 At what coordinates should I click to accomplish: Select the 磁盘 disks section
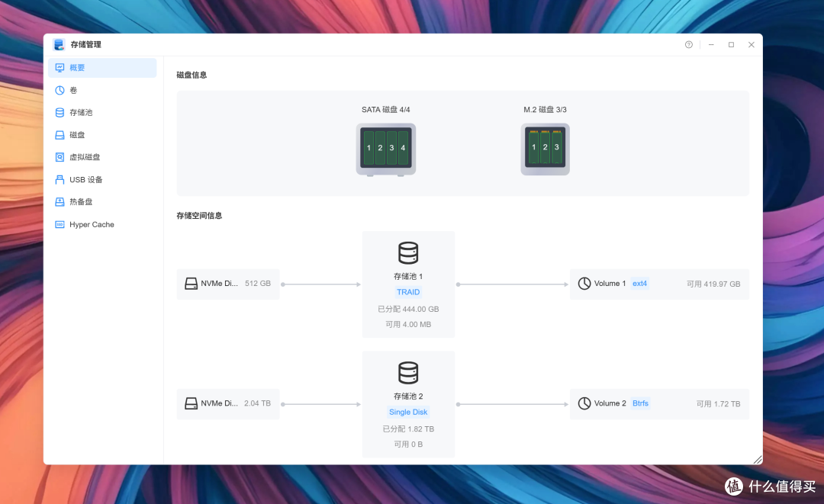pos(102,135)
